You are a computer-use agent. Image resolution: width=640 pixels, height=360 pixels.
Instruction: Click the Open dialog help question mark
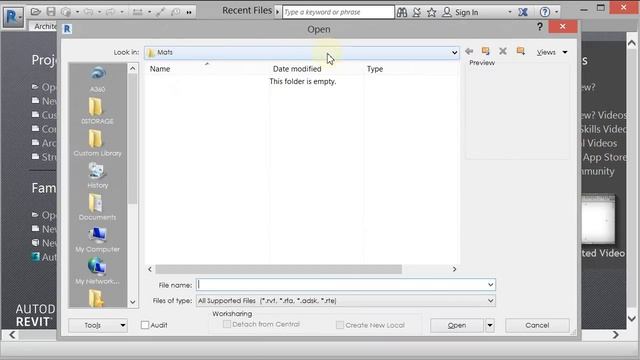pos(540,27)
